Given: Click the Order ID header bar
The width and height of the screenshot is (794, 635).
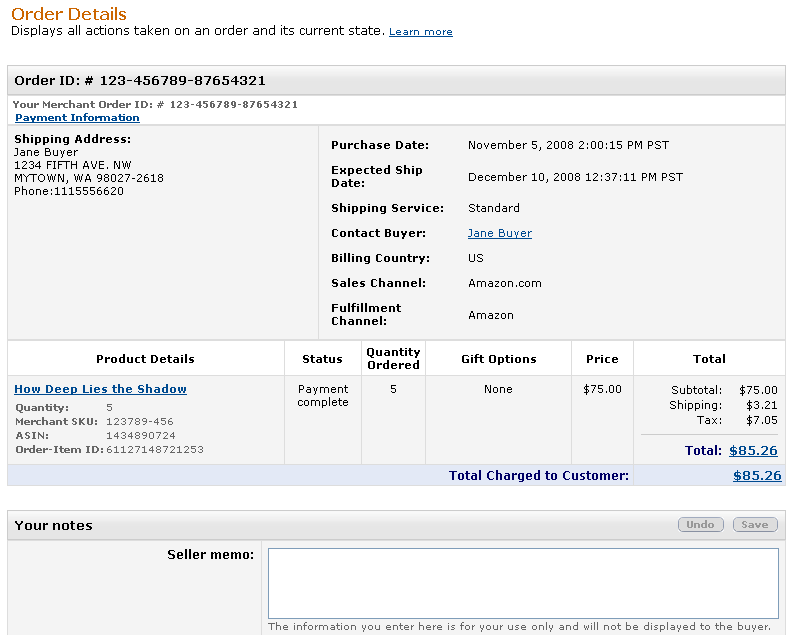Looking at the screenshot, I should (x=140, y=81).
